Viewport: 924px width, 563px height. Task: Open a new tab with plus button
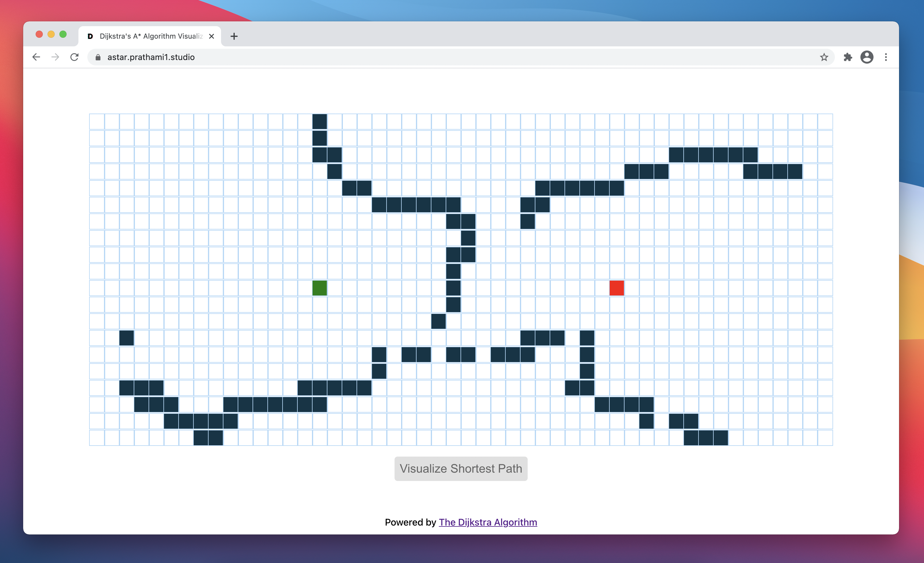(234, 36)
